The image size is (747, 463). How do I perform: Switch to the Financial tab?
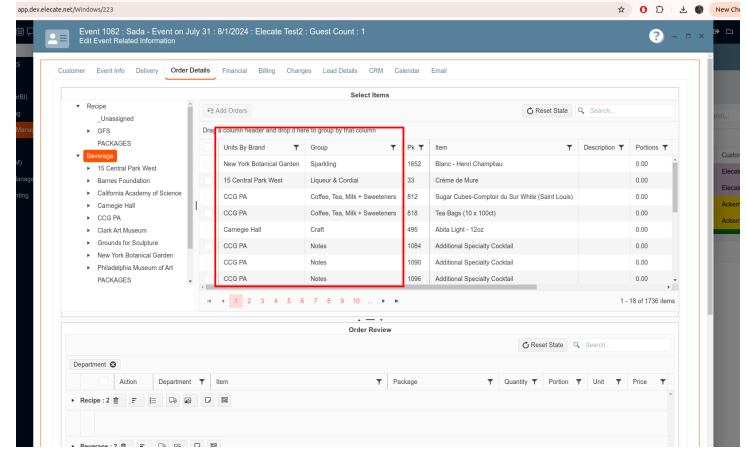(x=234, y=71)
